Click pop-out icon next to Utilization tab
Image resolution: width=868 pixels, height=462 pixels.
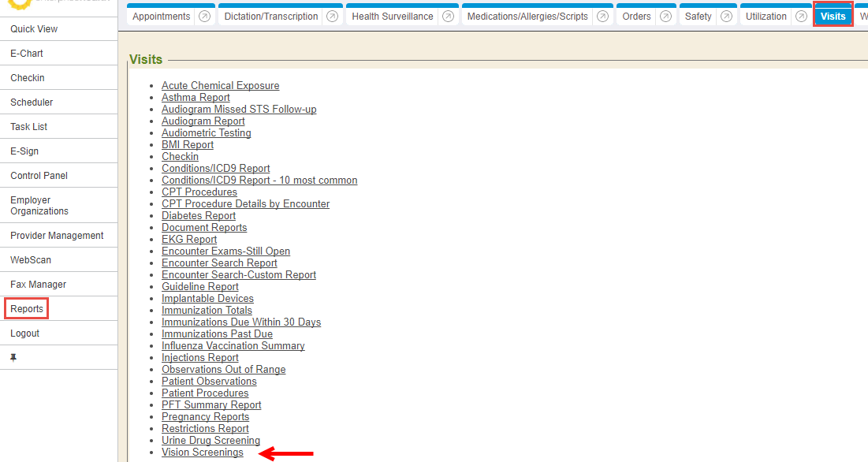(801, 17)
